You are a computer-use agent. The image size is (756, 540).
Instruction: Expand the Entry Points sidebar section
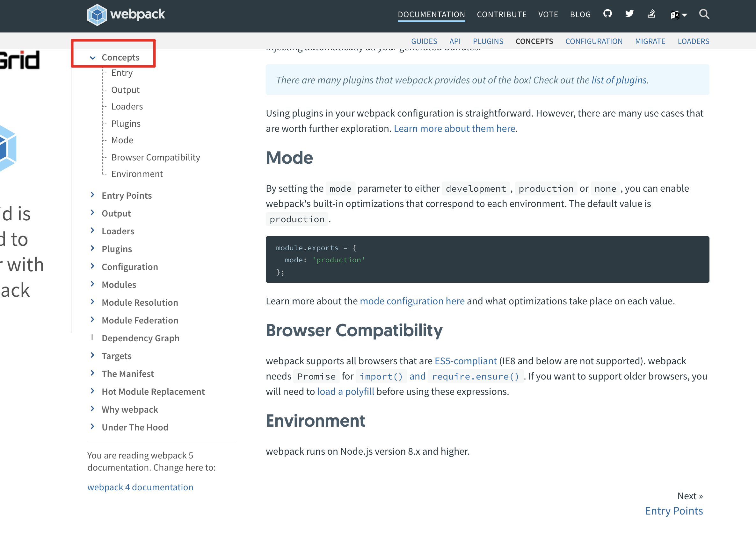point(92,195)
